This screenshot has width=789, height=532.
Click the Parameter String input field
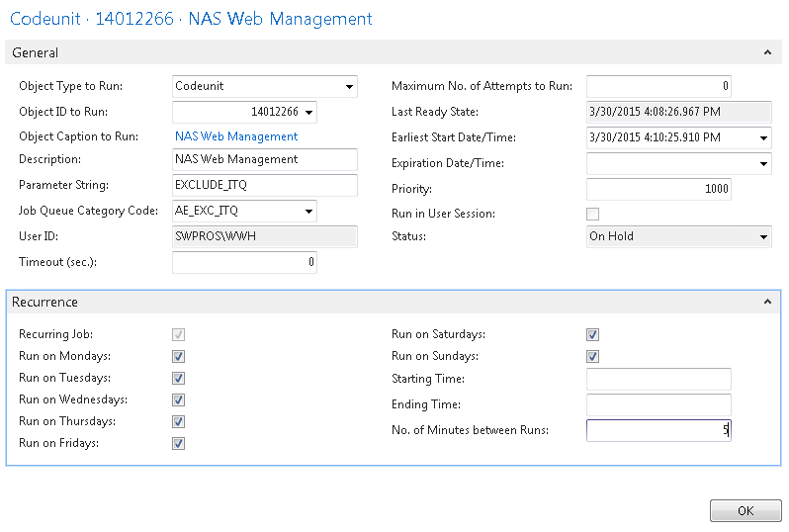[x=264, y=185]
